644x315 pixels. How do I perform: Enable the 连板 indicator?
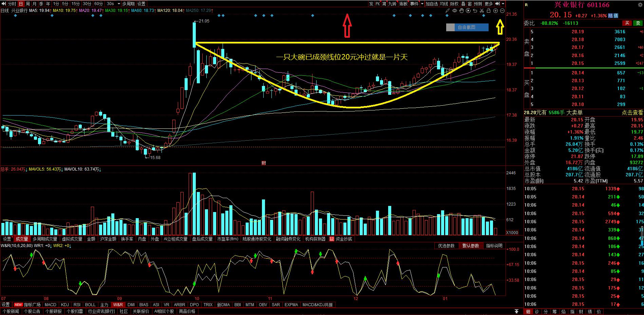403,4
